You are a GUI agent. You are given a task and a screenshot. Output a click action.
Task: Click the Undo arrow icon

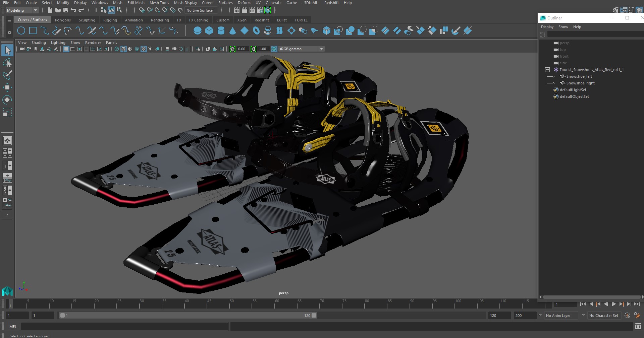(x=73, y=10)
